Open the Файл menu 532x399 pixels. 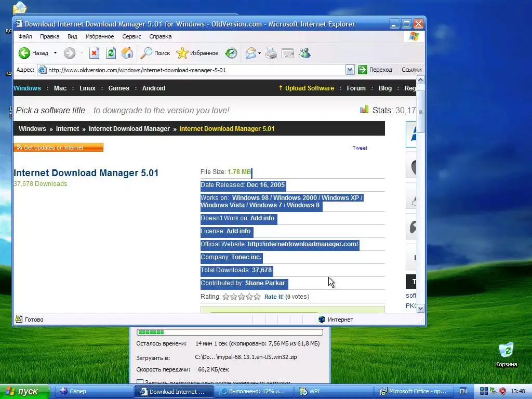click(x=25, y=36)
